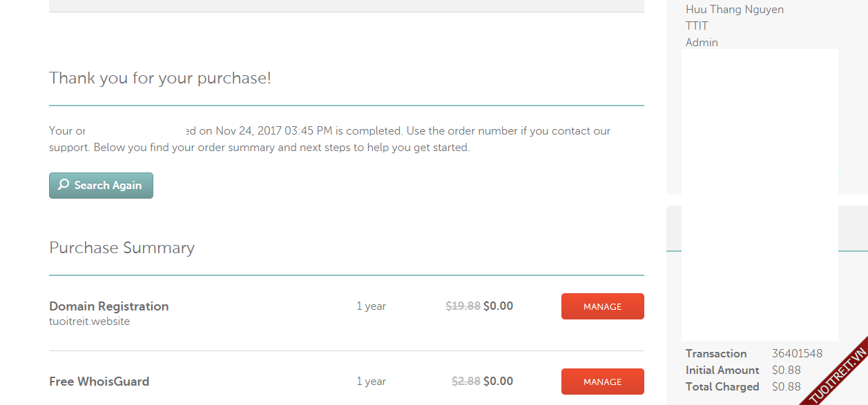This screenshot has height=405, width=868.
Task: Manage the Domain Registration item
Action: point(602,307)
